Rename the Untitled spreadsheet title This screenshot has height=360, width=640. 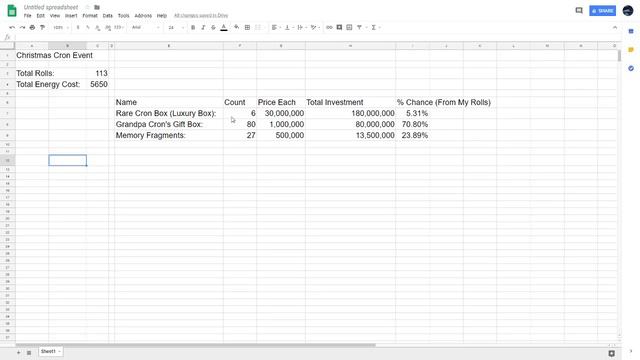[51, 7]
